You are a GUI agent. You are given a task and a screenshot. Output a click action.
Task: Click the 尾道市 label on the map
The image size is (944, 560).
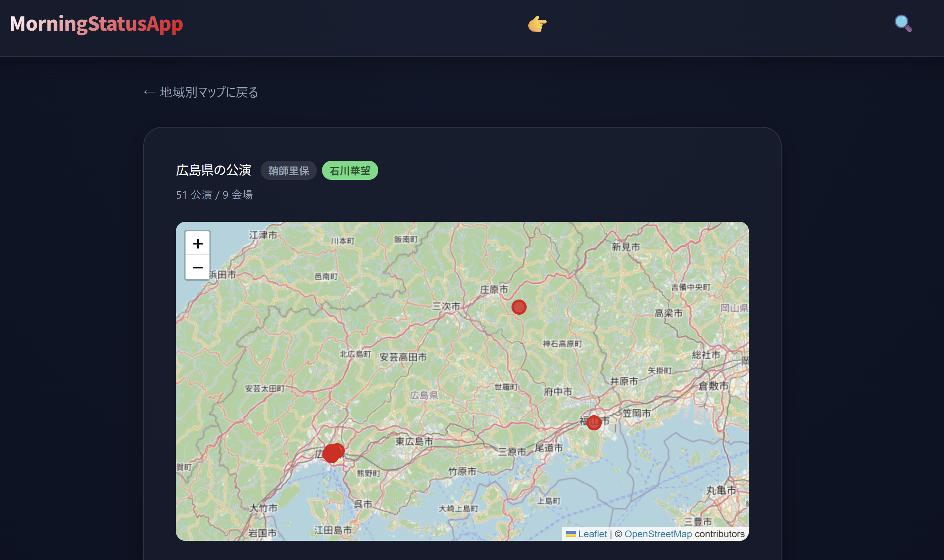click(549, 448)
